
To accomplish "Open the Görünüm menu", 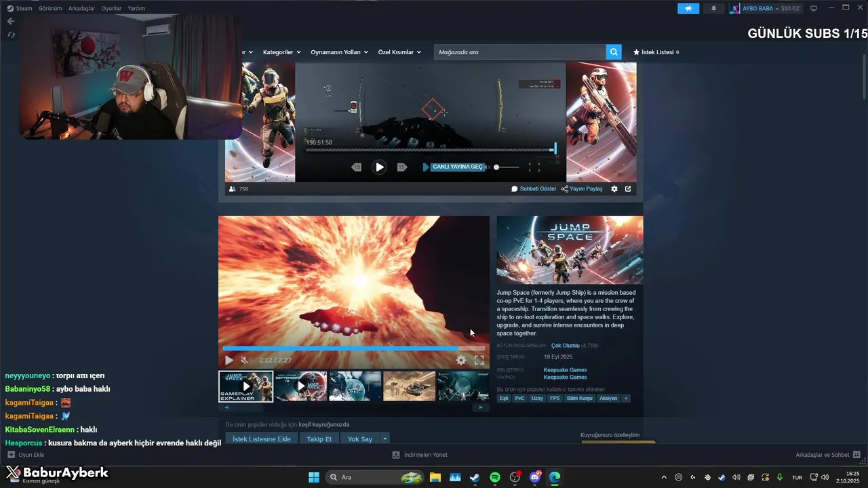I will [50, 8].
